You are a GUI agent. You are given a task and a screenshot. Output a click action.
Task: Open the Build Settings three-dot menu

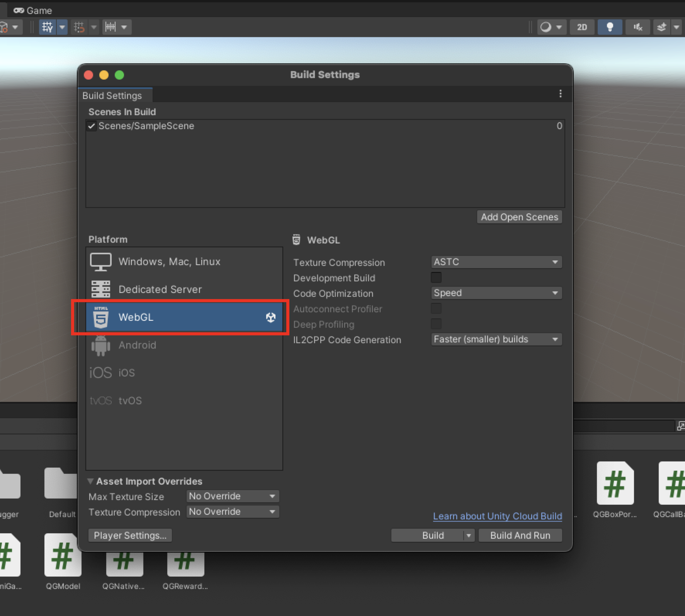click(x=561, y=94)
